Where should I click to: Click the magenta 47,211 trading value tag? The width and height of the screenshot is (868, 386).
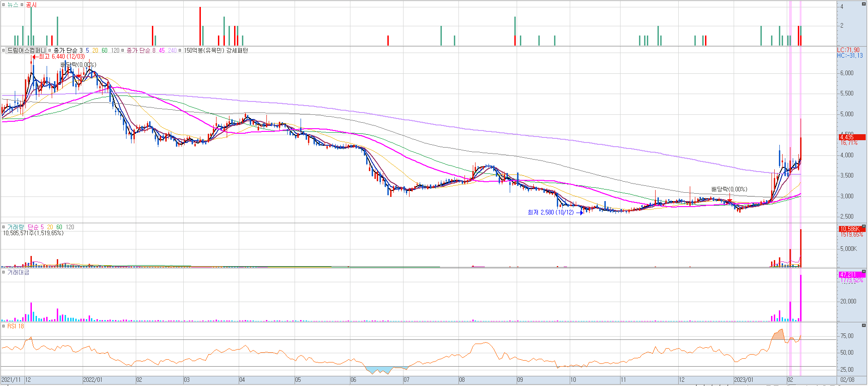[x=852, y=274]
